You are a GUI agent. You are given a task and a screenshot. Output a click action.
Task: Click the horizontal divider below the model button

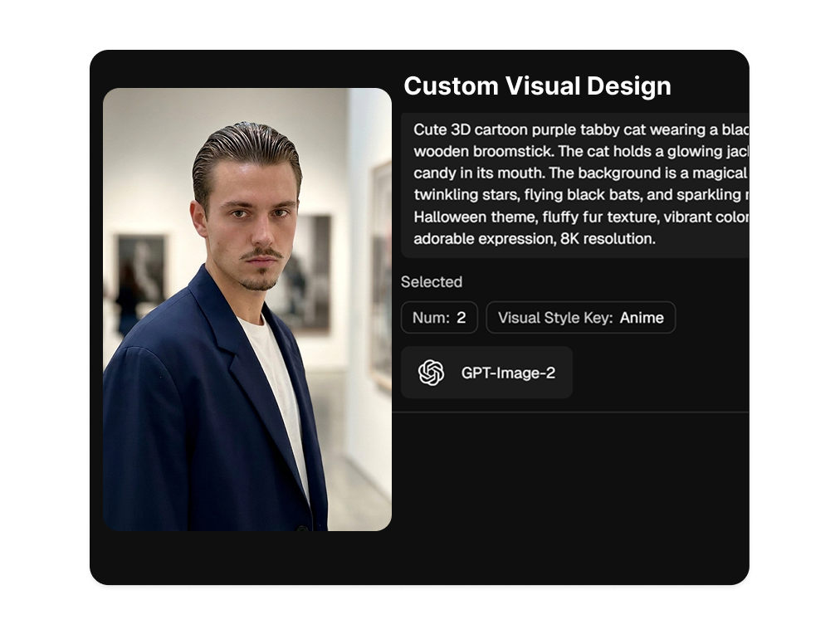point(570,412)
